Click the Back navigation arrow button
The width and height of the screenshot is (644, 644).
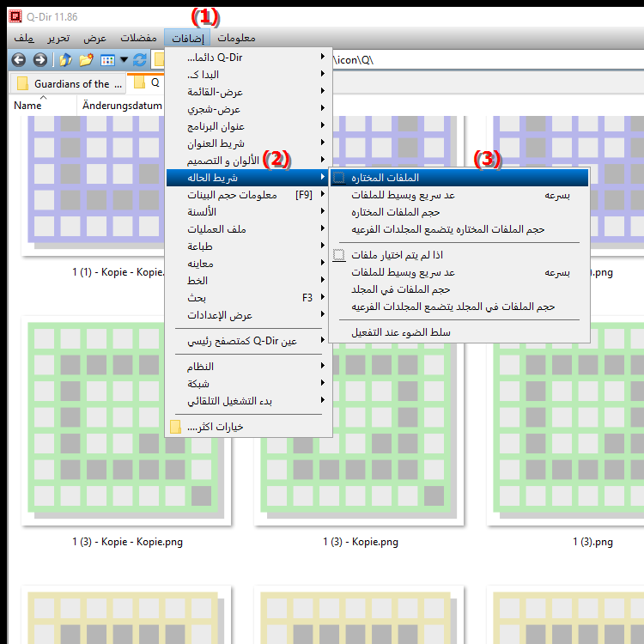pos(19,60)
